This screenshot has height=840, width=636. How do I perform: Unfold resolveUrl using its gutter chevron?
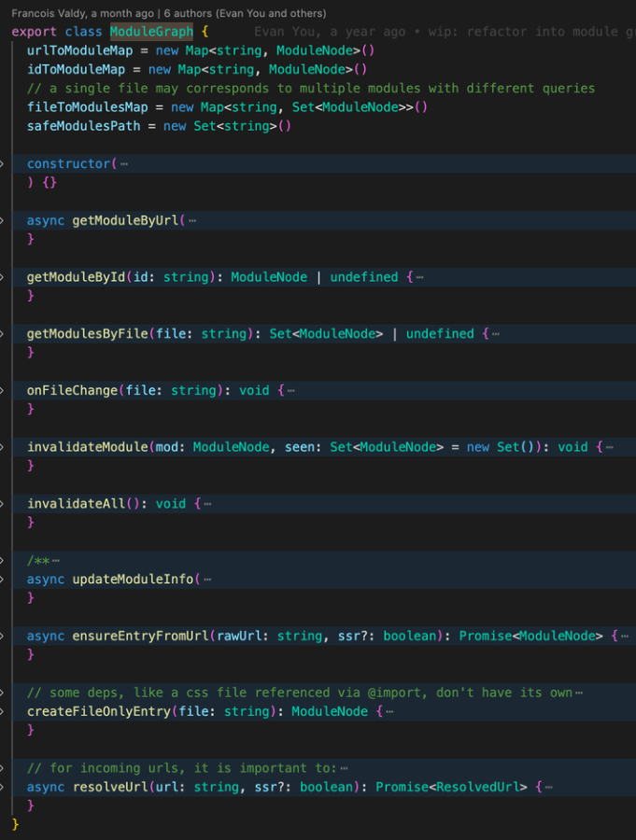tap(3, 787)
